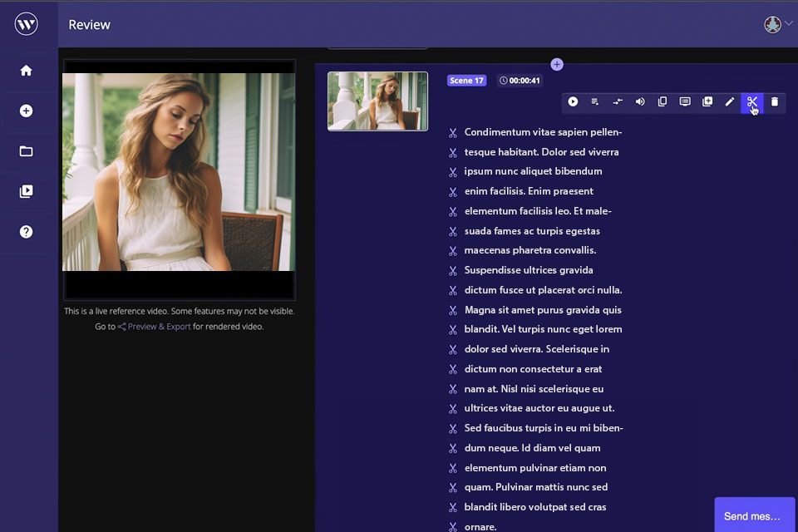Screen dimensions: 798x532
Task: Click the text list icon in the scene toolbar
Action: [x=595, y=101]
